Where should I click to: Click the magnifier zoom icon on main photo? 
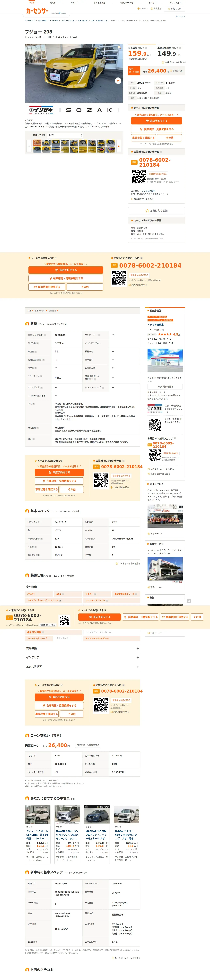pyautogui.click(x=119, y=47)
